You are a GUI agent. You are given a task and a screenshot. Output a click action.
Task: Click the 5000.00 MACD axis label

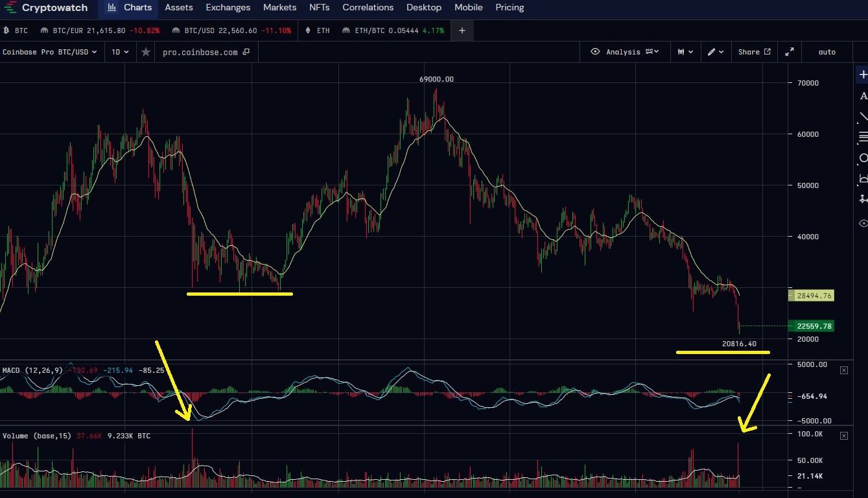pyautogui.click(x=812, y=365)
